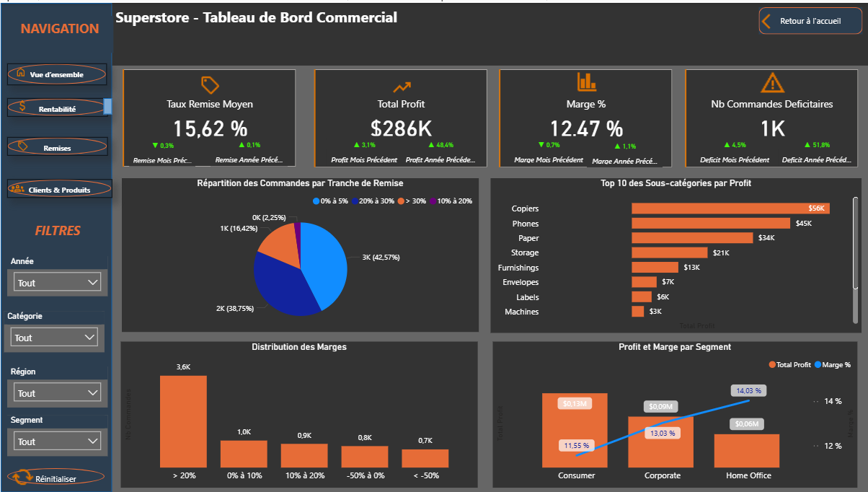Image resolution: width=868 pixels, height=492 pixels.
Task: Go to the Remises navigation page
Action: (58, 146)
